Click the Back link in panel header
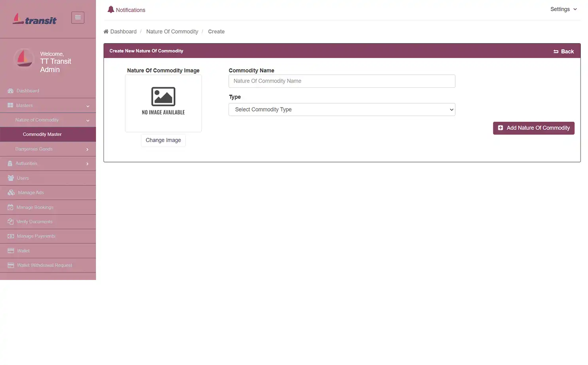The image size is (588, 365). (x=563, y=51)
